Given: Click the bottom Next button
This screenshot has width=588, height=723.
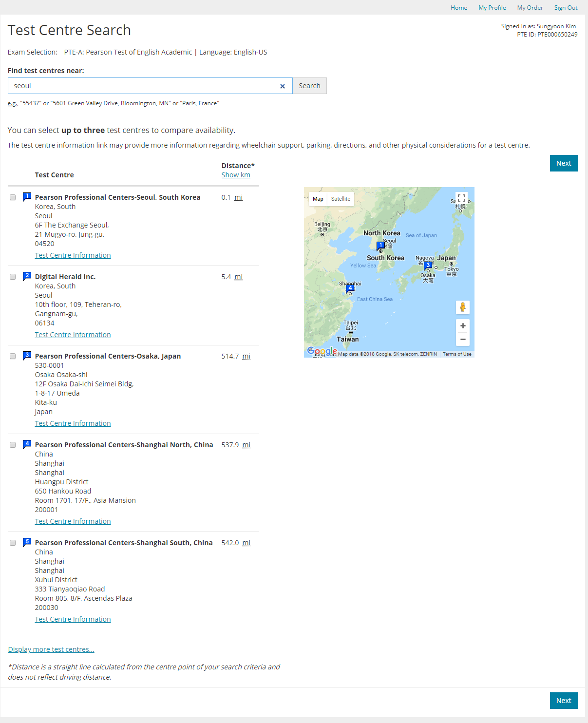Looking at the screenshot, I should [x=563, y=701].
